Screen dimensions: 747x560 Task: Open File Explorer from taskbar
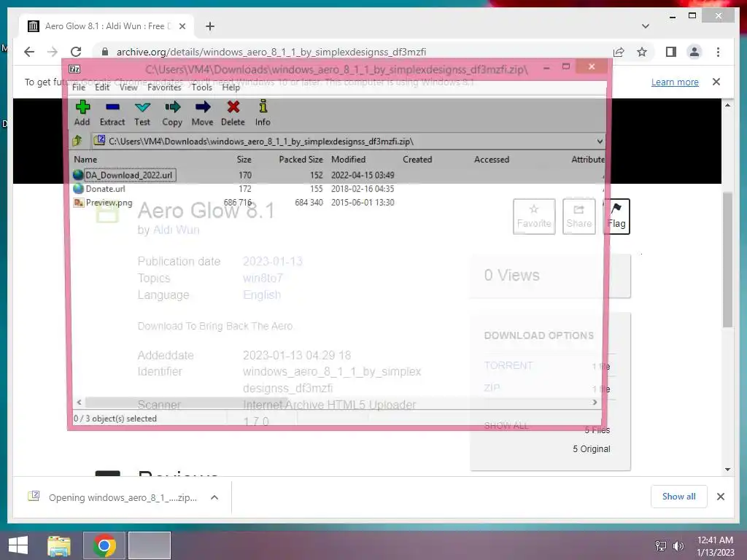(x=59, y=545)
